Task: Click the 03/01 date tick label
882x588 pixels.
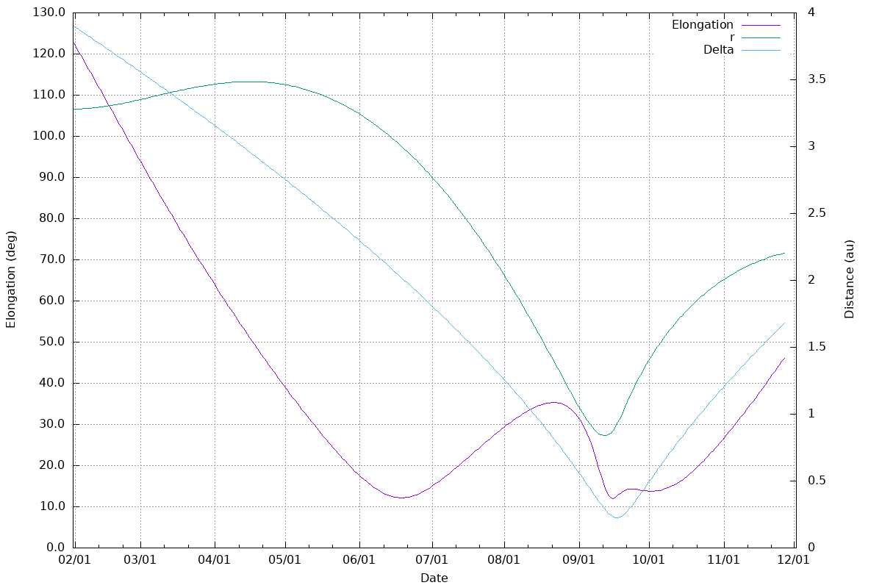Action: (140, 560)
